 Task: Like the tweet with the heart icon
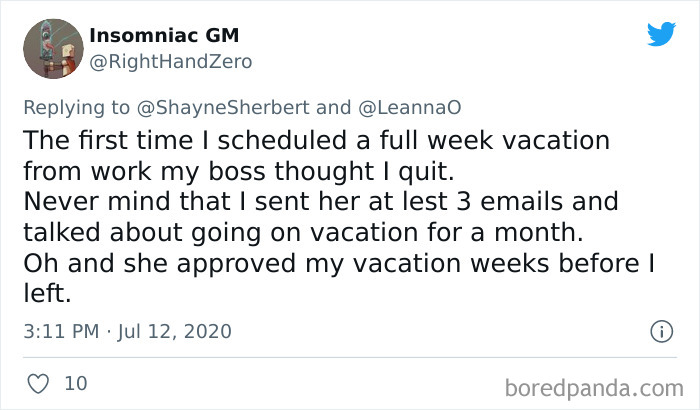point(38,384)
